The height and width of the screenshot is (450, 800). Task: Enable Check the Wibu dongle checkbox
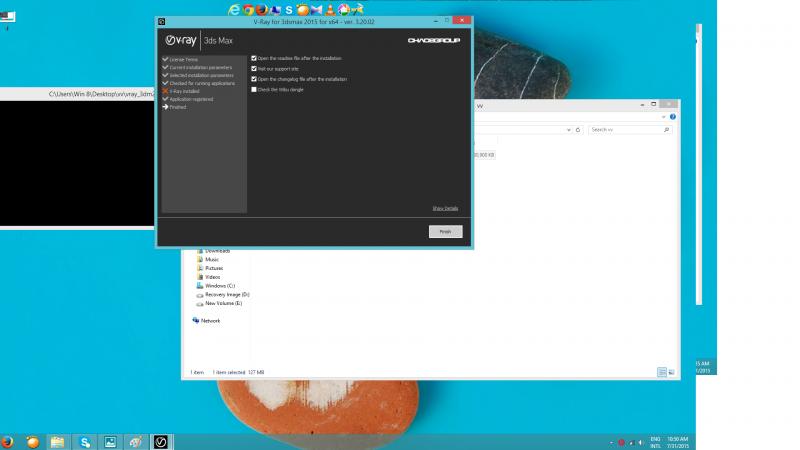[x=254, y=89]
